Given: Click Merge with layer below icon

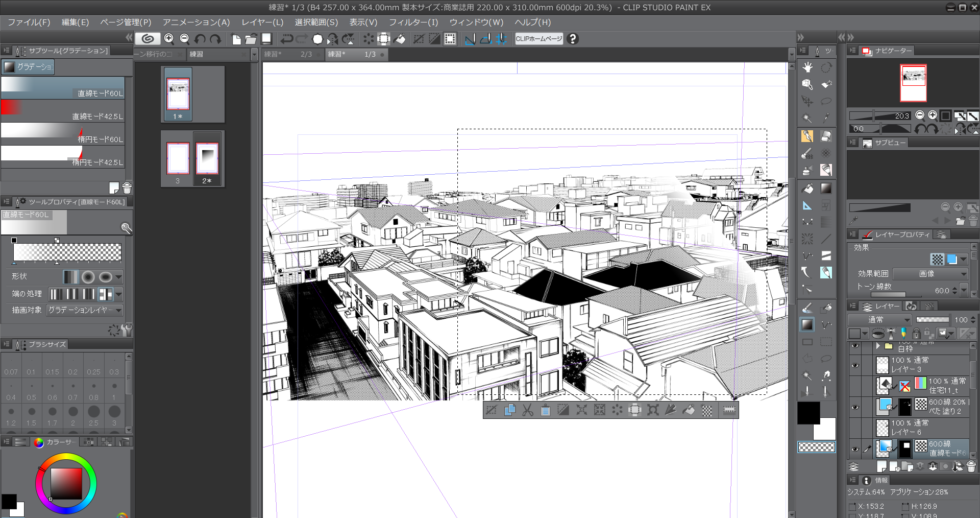Looking at the screenshot, I should pos(933,466).
